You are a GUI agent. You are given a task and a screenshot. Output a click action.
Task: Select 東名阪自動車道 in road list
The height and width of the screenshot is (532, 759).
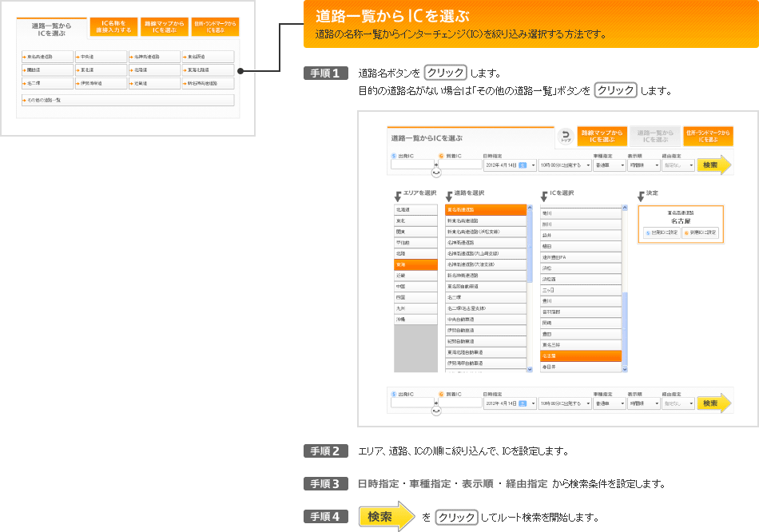click(486, 286)
